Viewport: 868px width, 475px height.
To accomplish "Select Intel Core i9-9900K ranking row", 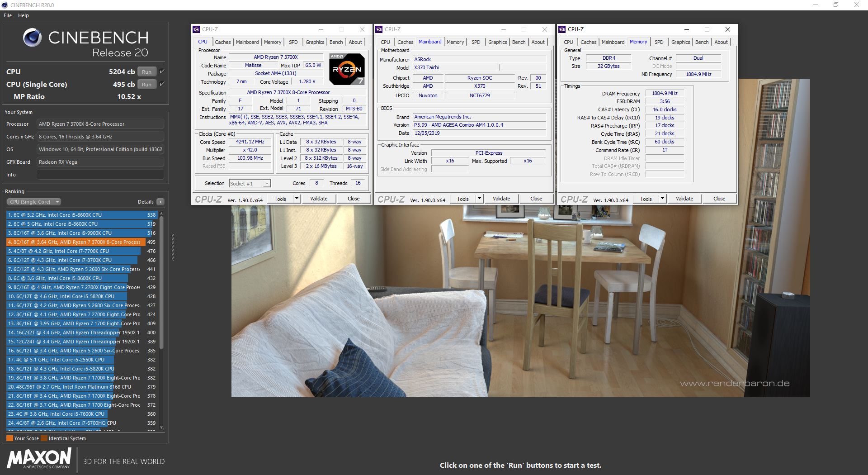I will coord(82,233).
